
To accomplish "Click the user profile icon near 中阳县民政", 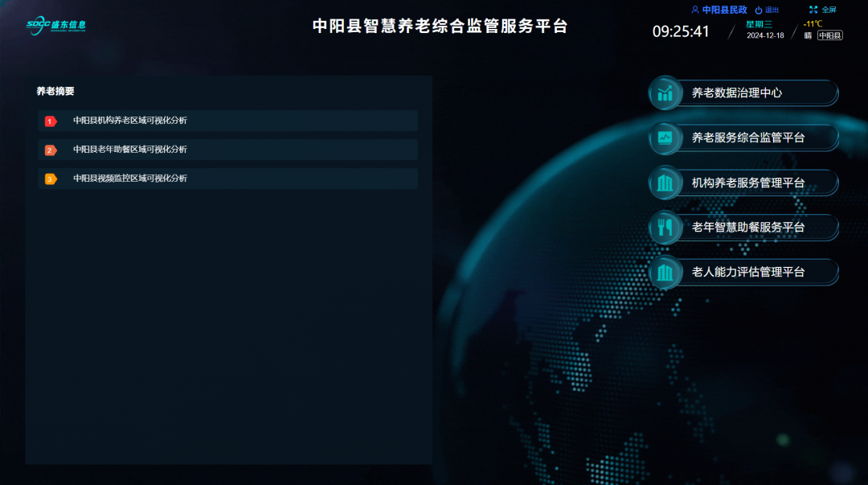I will (694, 10).
